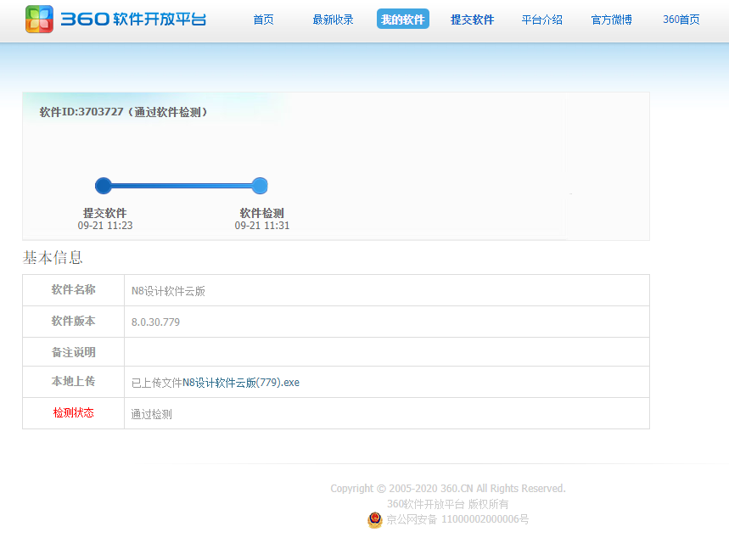Open the 360首页 link
729x560 pixels.
click(681, 20)
